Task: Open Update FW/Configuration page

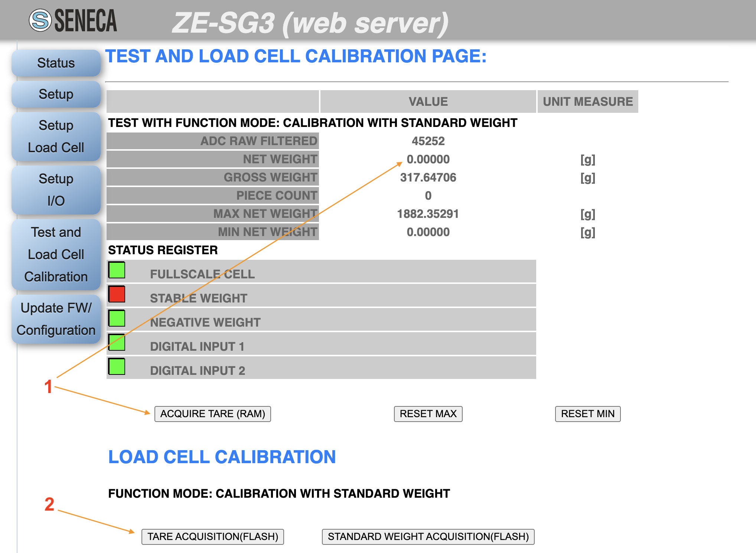Action: 56,319
